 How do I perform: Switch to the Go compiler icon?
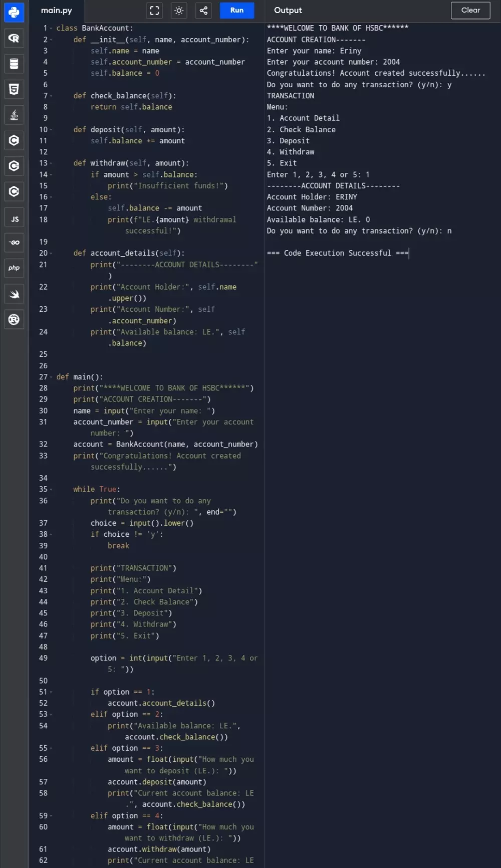point(14,243)
